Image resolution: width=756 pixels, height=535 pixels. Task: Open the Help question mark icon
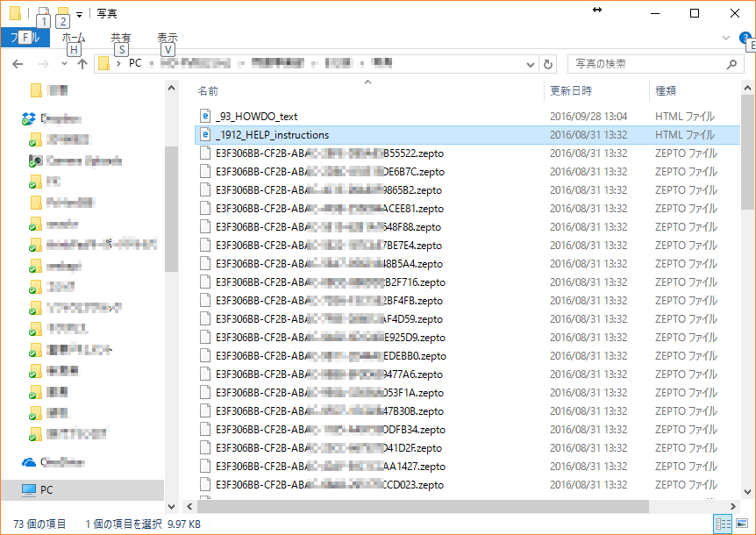[747, 39]
